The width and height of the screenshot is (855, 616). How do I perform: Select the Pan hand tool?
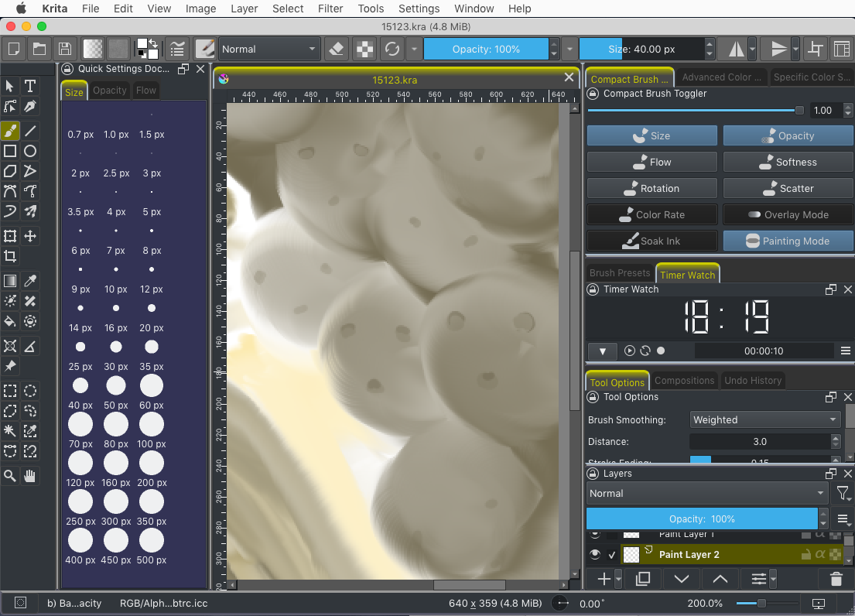coord(30,476)
